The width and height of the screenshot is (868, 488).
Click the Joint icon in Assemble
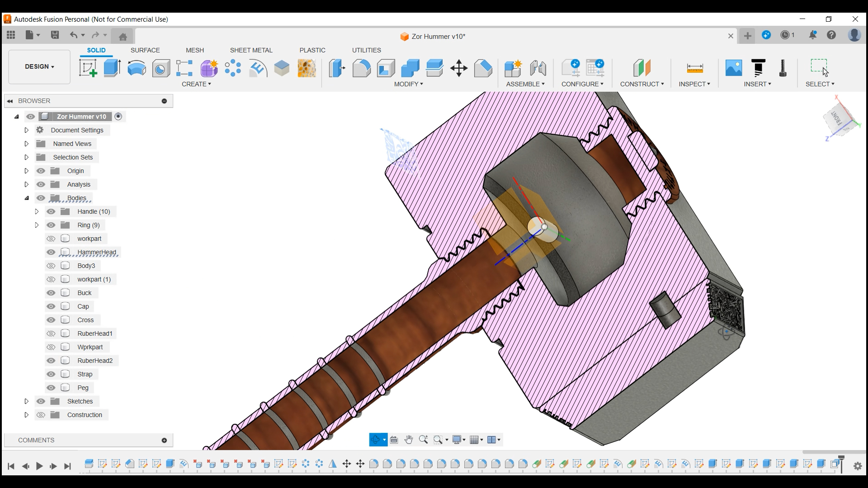(x=538, y=68)
